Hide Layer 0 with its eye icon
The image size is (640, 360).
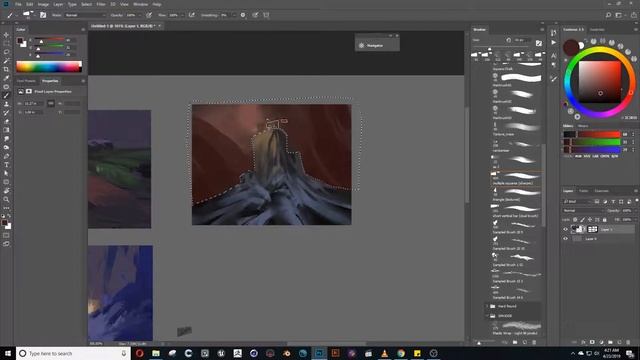click(x=566, y=239)
